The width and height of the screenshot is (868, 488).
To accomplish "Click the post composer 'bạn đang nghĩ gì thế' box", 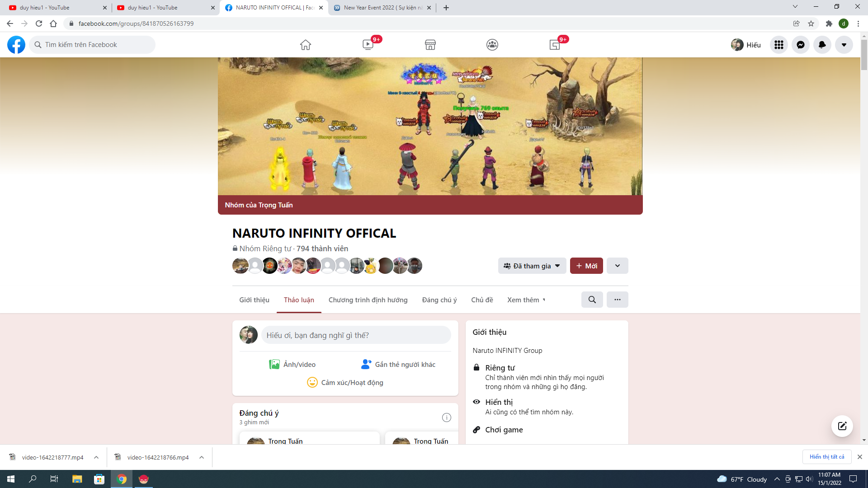I will 356,335.
